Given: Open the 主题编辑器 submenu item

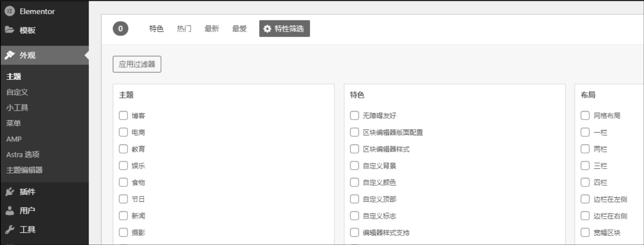Looking at the screenshot, I should [24, 170].
